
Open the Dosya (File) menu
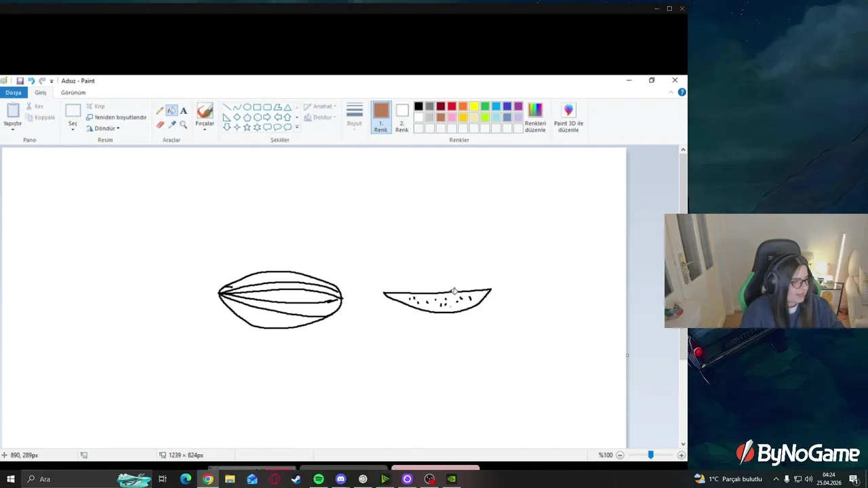coord(14,92)
